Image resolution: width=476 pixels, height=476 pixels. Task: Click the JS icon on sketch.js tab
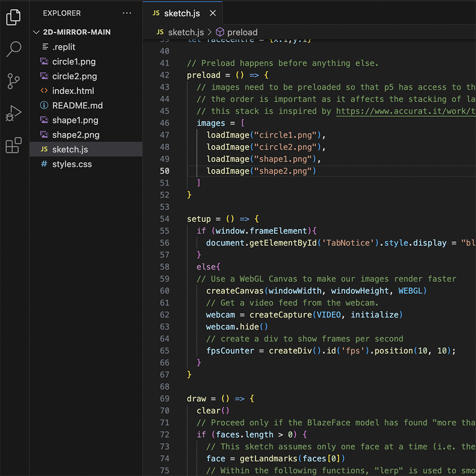pos(156,13)
